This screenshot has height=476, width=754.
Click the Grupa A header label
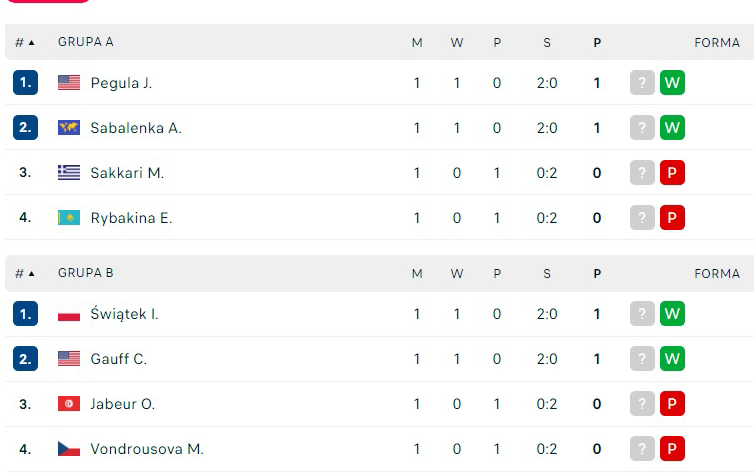pos(86,42)
